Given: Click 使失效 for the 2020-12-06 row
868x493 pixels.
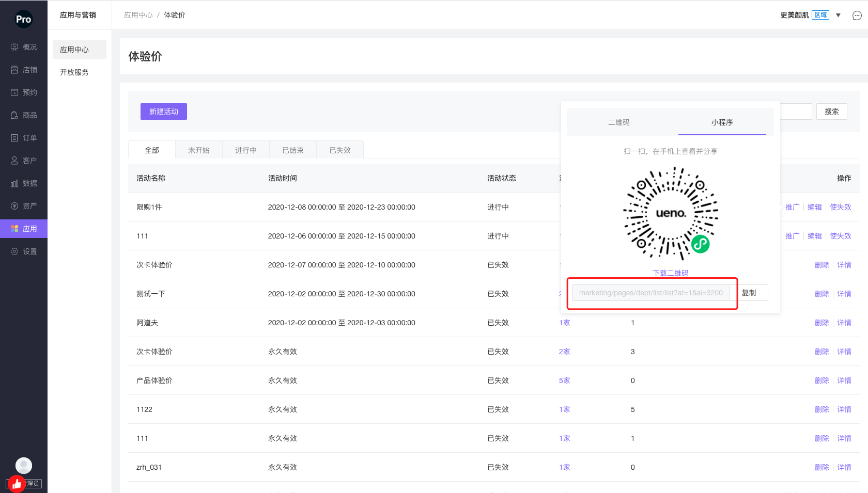Looking at the screenshot, I should click(841, 236).
